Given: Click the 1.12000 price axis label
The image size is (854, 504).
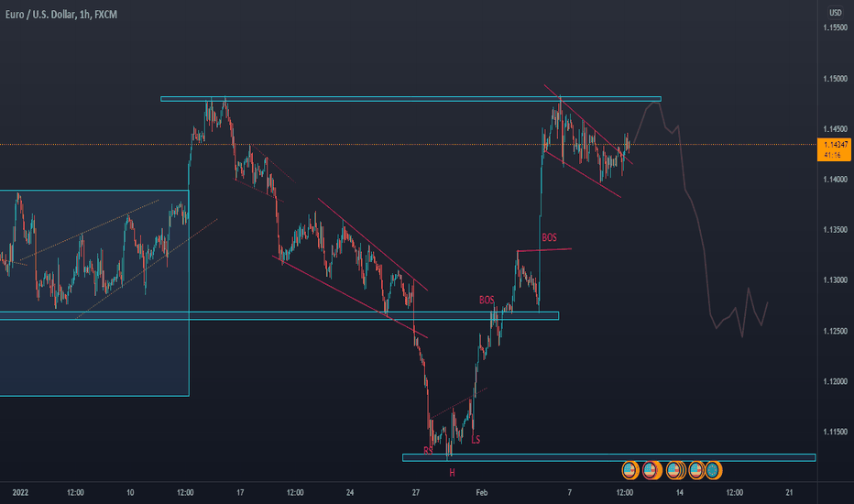Looking at the screenshot, I should [x=835, y=381].
